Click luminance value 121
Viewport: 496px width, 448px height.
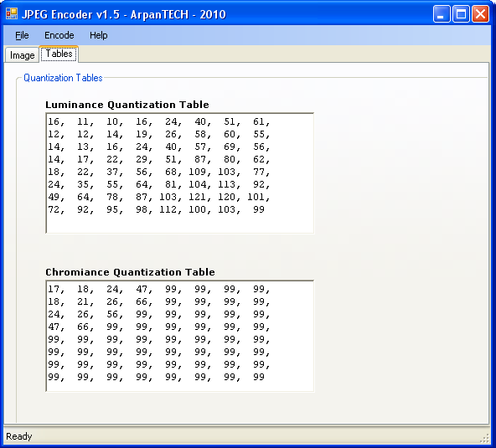(x=197, y=197)
